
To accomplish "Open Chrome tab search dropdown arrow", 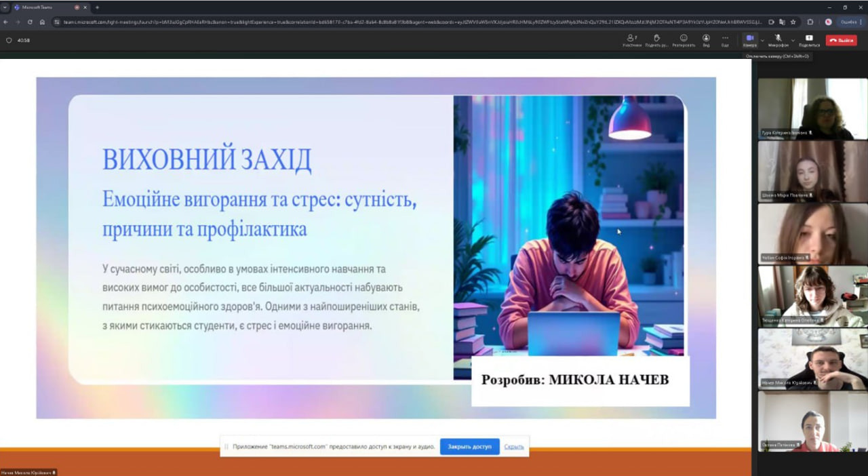I will (4, 7).
